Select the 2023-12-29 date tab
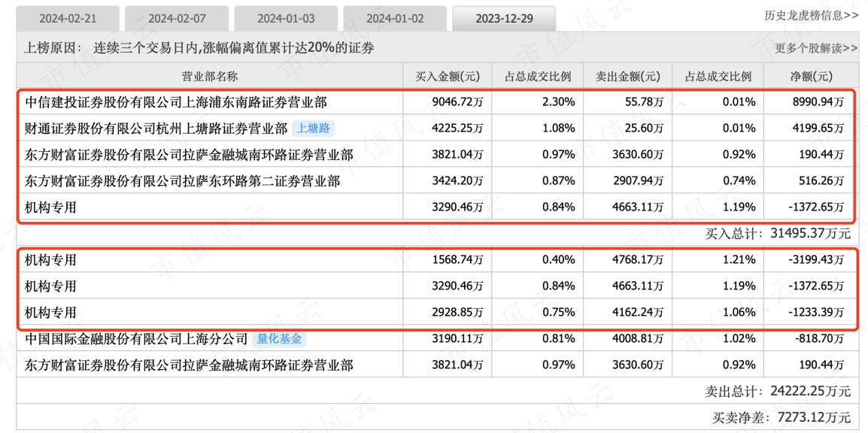 click(504, 19)
